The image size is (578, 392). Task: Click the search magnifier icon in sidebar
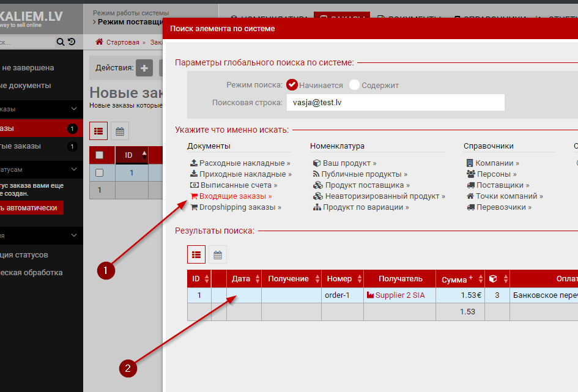pos(60,42)
